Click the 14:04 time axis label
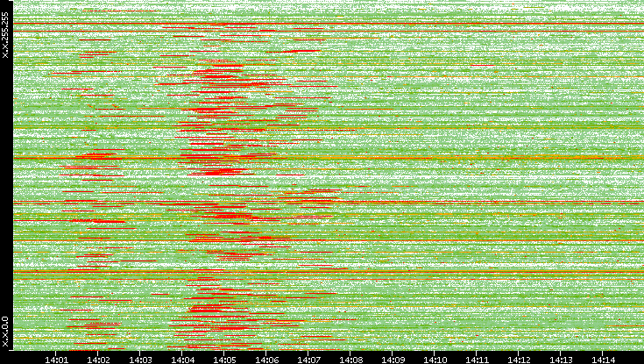 (182, 360)
